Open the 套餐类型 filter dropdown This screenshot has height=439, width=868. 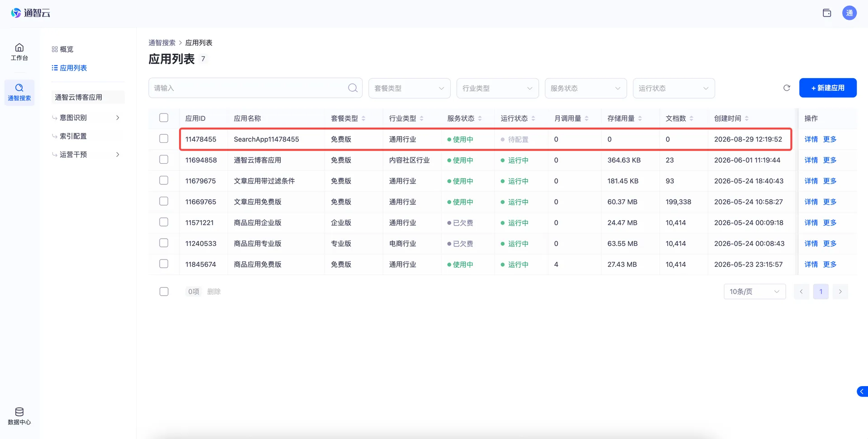coord(409,88)
